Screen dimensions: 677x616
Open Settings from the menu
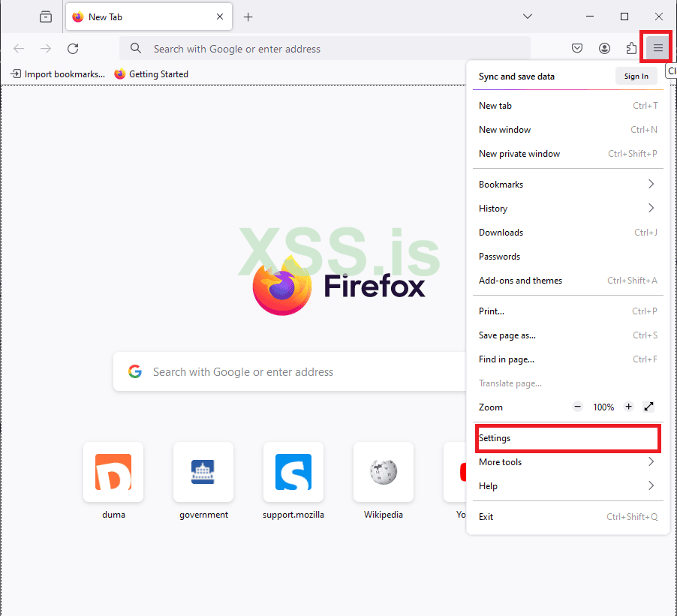567,438
